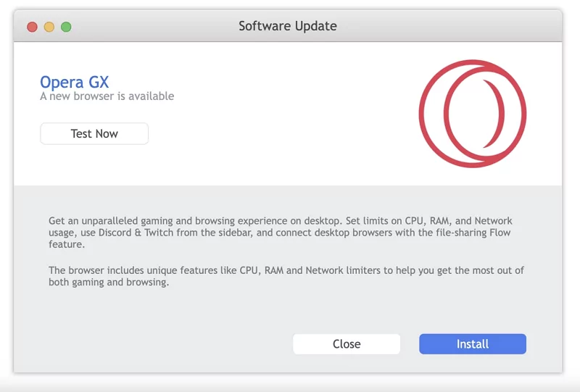This screenshot has width=580, height=392.
Task: Click the 'both gaming and browsing' line
Action: (x=109, y=283)
